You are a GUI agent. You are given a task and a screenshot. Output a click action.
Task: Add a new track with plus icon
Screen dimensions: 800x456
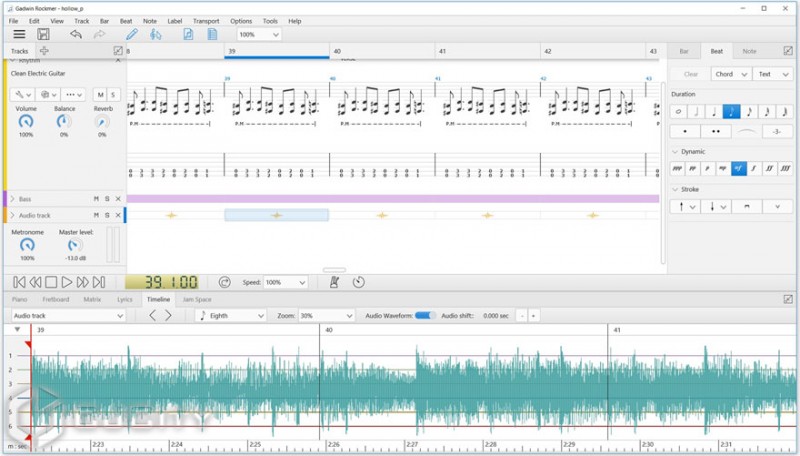(44, 50)
